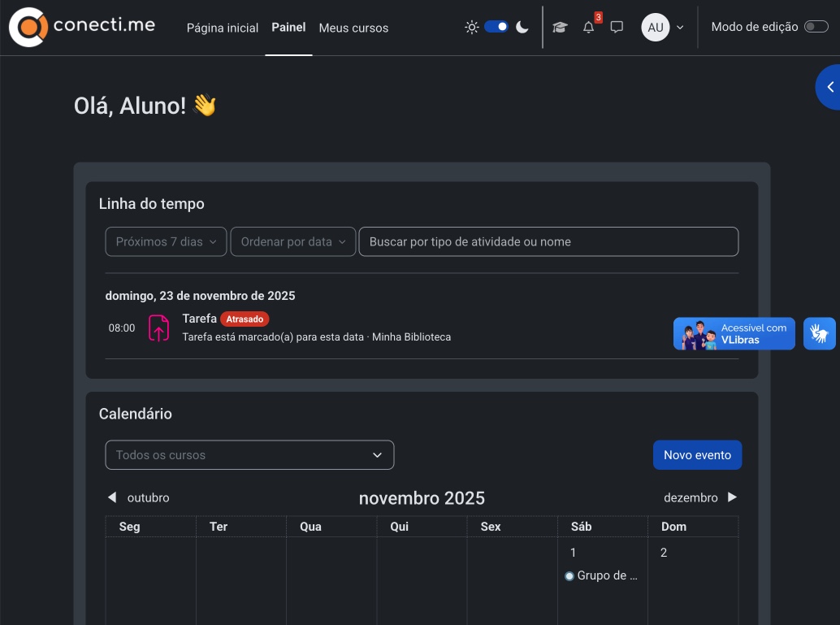Switch to Meus cursos
This screenshot has height=625, width=840.
click(353, 28)
